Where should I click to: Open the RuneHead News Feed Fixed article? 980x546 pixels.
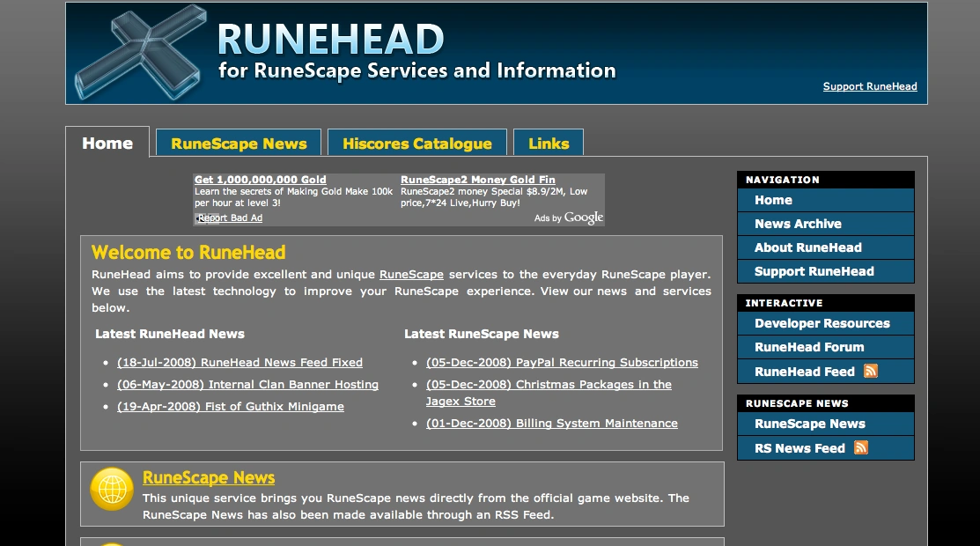pyautogui.click(x=239, y=362)
